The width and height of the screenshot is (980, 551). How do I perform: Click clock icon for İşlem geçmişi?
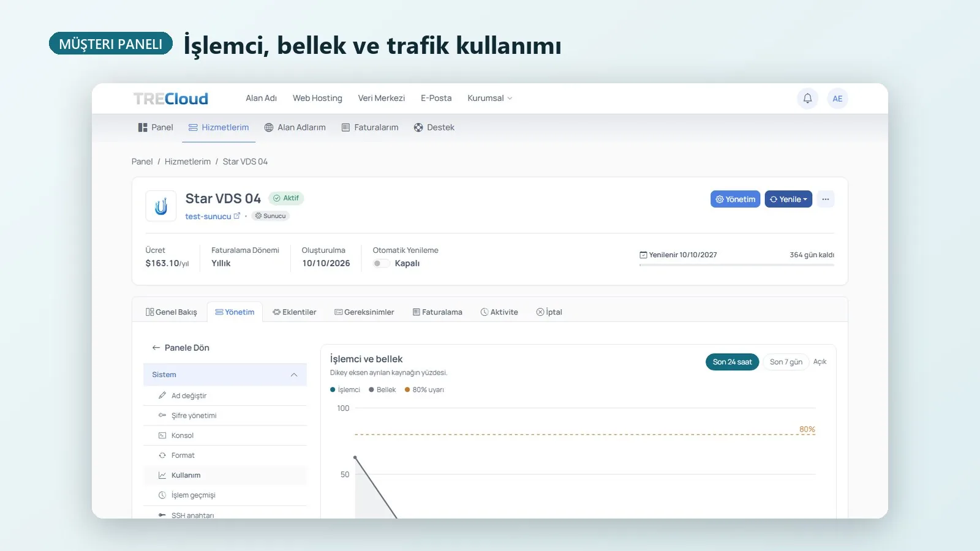(162, 495)
